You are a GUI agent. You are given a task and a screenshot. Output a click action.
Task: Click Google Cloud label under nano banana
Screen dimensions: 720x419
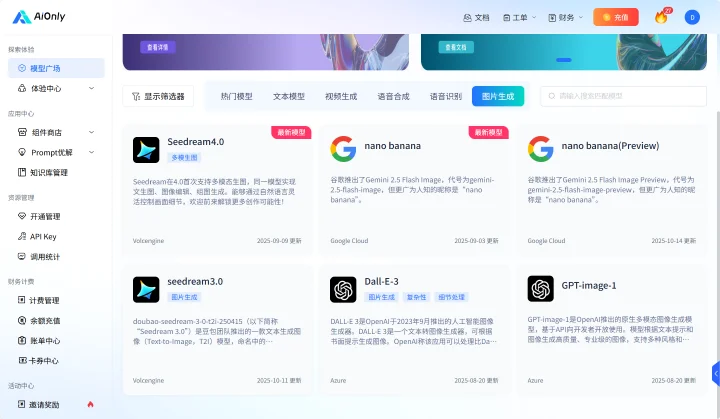tap(349, 241)
